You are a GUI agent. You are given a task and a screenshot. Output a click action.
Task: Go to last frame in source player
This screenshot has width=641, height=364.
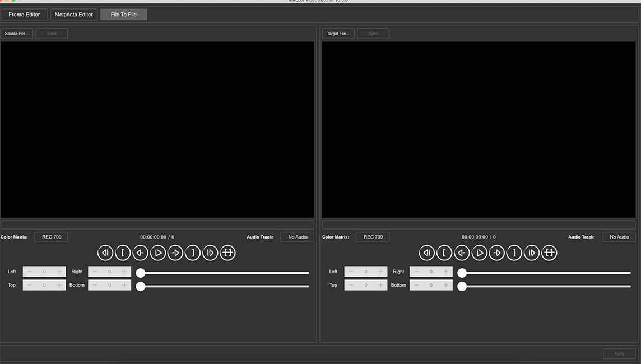pyautogui.click(x=210, y=253)
